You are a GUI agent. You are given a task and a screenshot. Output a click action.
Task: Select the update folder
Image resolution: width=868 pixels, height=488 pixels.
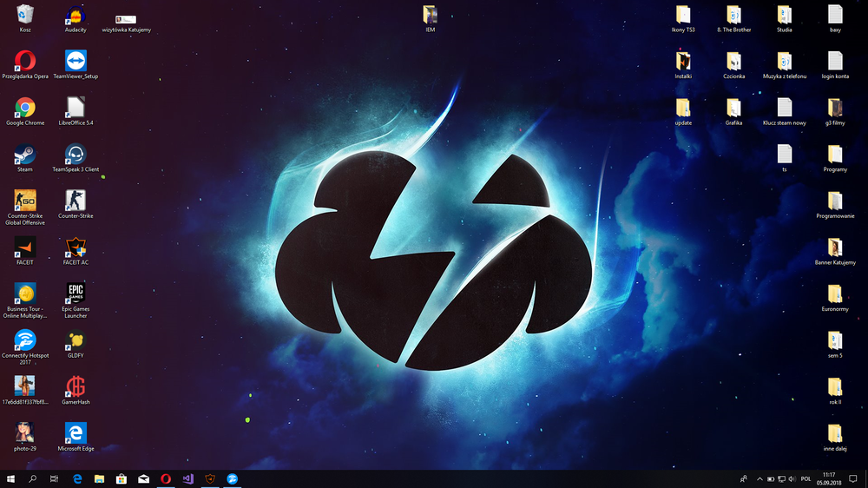(x=683, y=111)
